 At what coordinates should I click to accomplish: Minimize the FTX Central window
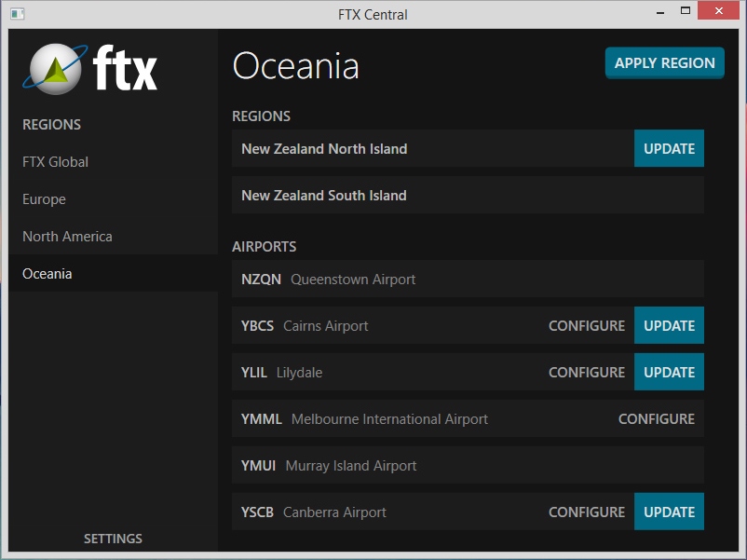(660, 12)
